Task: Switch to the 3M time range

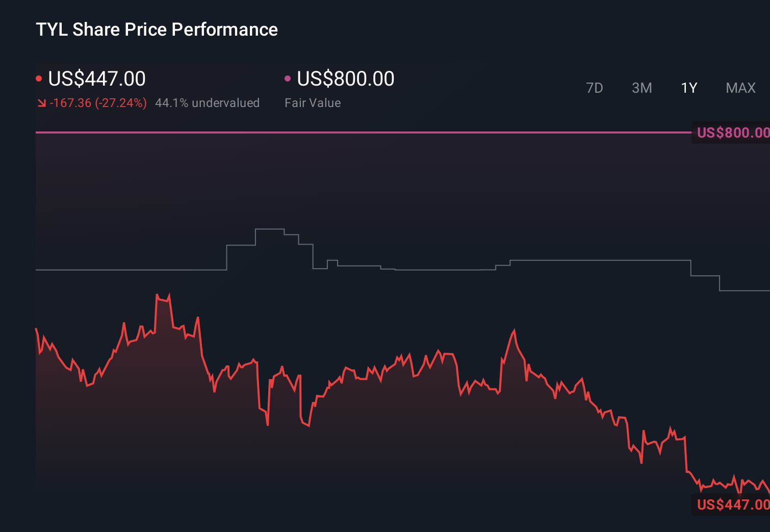Action: pyautogui.click(x=642, y=88)
